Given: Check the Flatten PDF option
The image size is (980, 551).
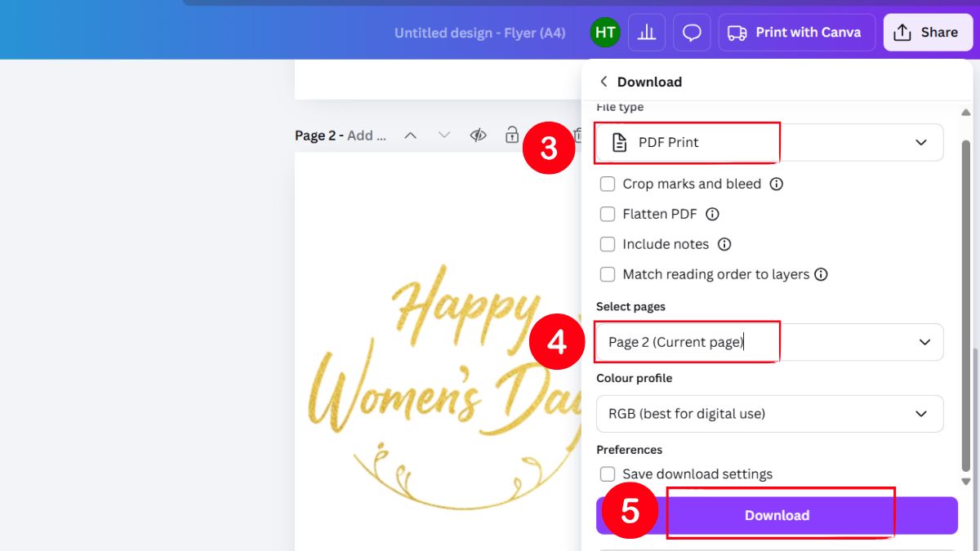Looking at the screenshot, I should pyautogui.click(x=608, y=214).
